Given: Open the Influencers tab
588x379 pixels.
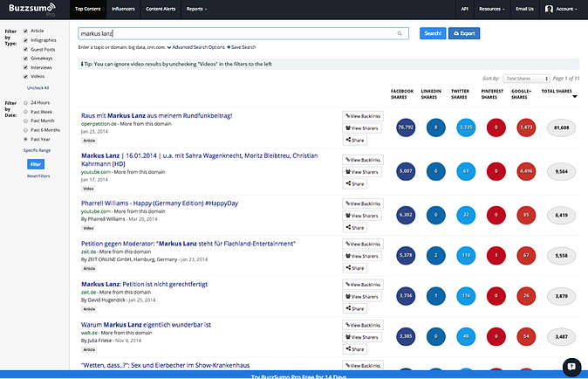Looking at the screenshot, I should (123, 9).
